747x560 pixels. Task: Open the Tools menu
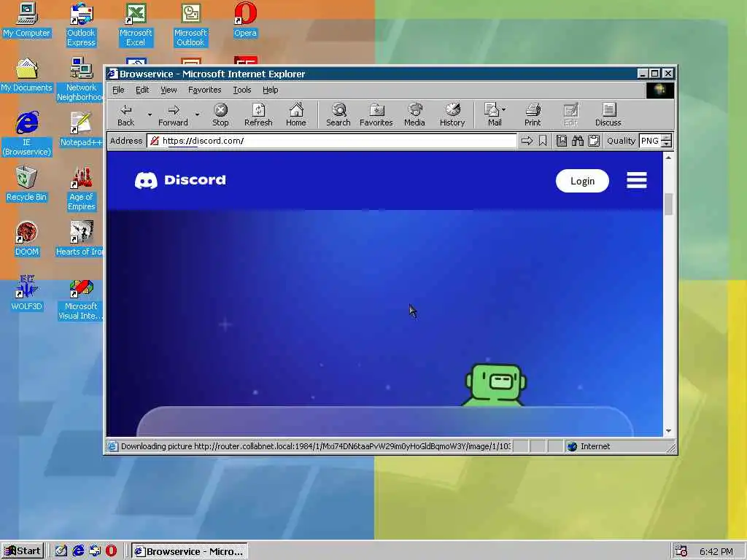(x=242, y=90)
